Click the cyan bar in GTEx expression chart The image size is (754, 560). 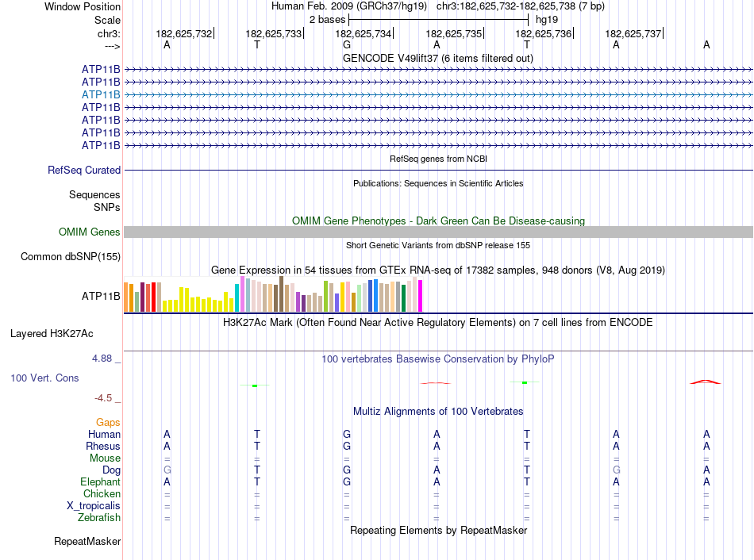tap(237, 297)
